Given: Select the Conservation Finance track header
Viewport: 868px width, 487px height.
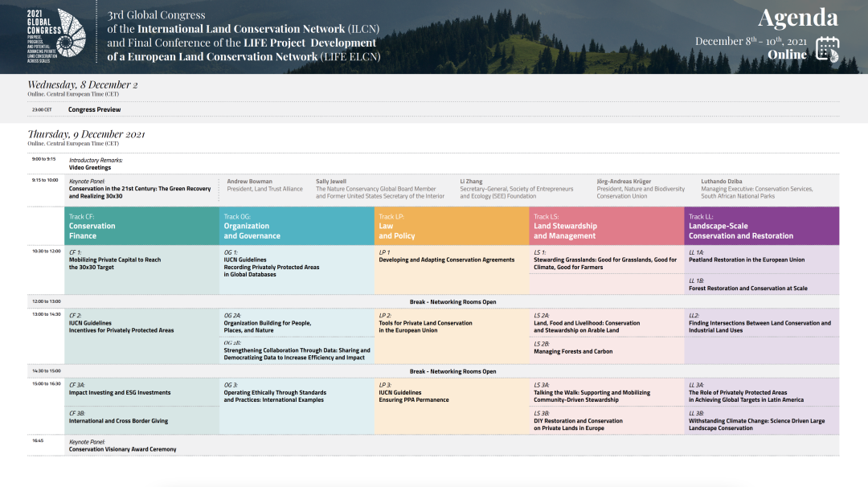Looking at the screenshot, I should 141,227.
